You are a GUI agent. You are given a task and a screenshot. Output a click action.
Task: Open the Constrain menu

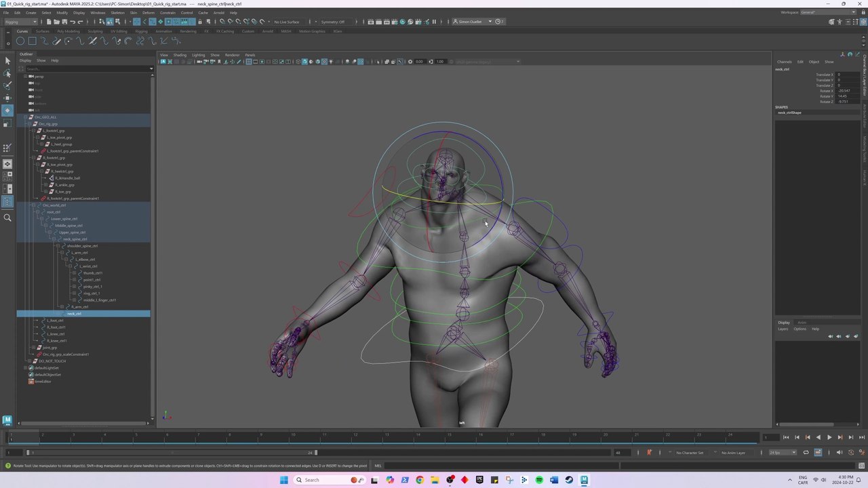pos(167,12)
